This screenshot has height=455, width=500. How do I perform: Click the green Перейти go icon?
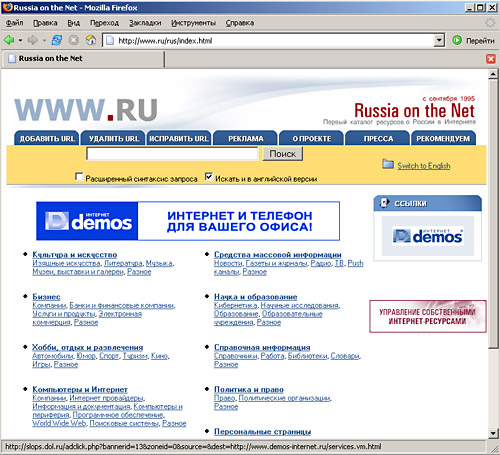click(457, 40)
